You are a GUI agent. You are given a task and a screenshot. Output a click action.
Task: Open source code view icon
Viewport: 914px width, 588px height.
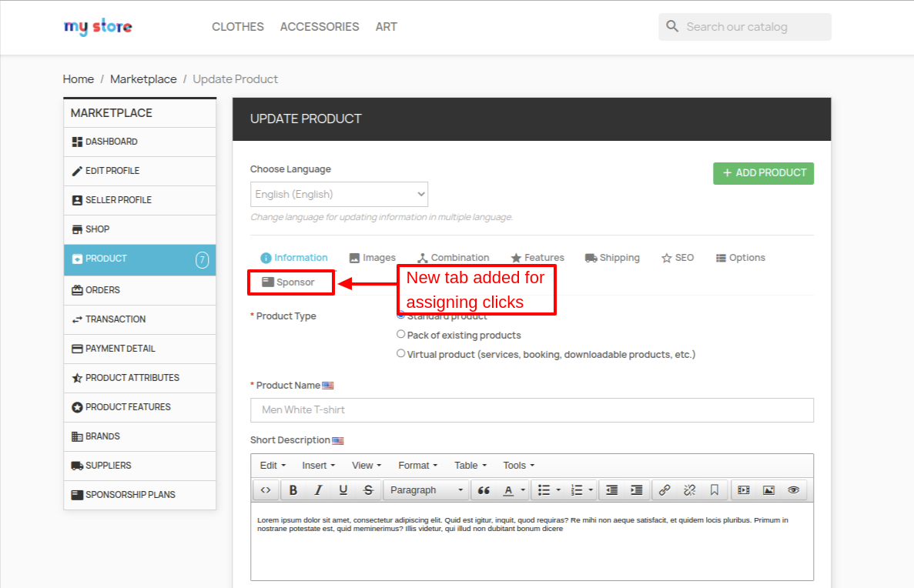pos(266,490)
